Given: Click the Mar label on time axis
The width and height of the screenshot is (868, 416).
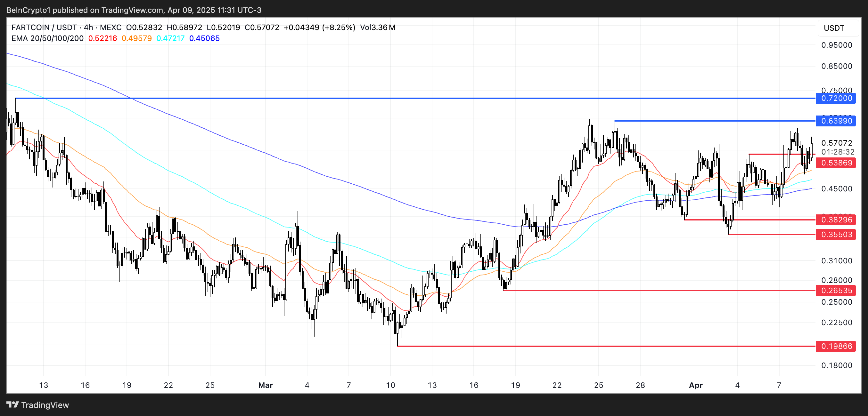Looking at the screenshot, I should point(265,385).
